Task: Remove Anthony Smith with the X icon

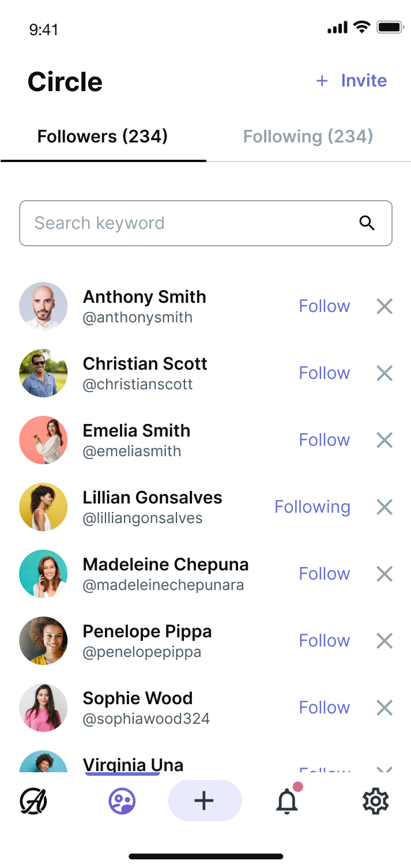Action: (384, 306)
